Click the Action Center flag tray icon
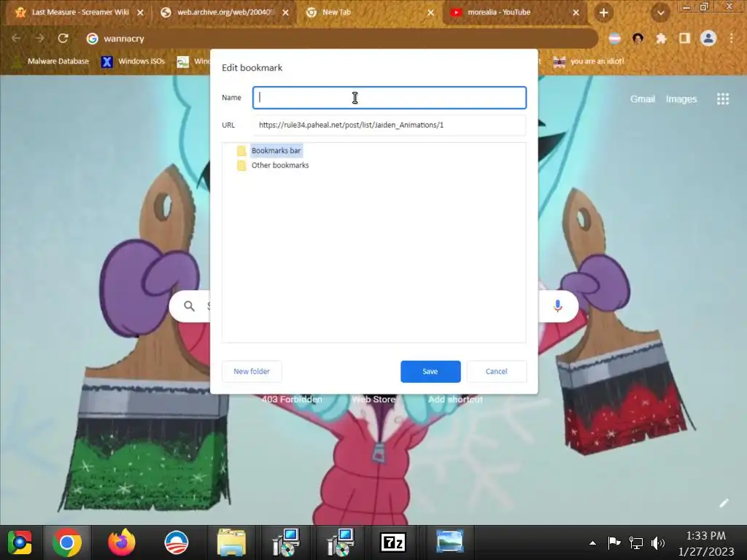The width and height of the screenshot is (747, 560). 614,542
